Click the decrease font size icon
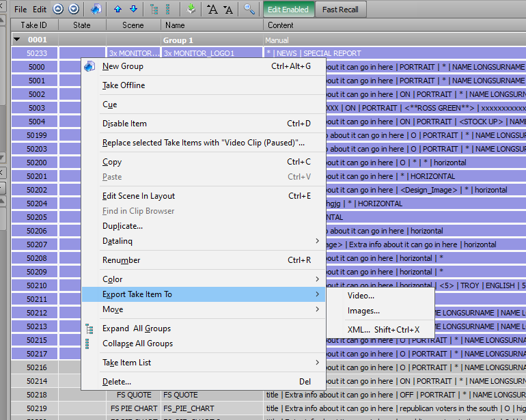Image resolution: width=526 pixels, height=420 pixels. coord(228,10)
